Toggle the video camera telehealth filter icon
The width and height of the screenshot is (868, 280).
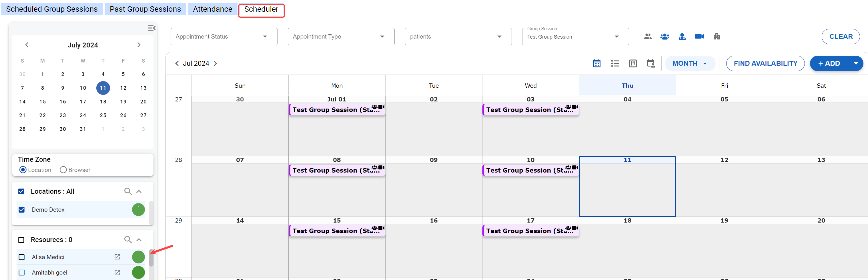pos(699,36)
